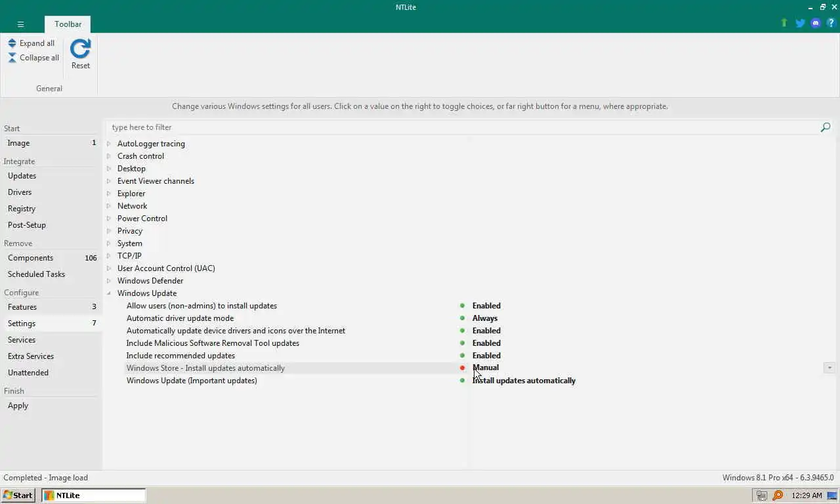Open the Discord icon
The image size is (840, 504).
[816, 23]
